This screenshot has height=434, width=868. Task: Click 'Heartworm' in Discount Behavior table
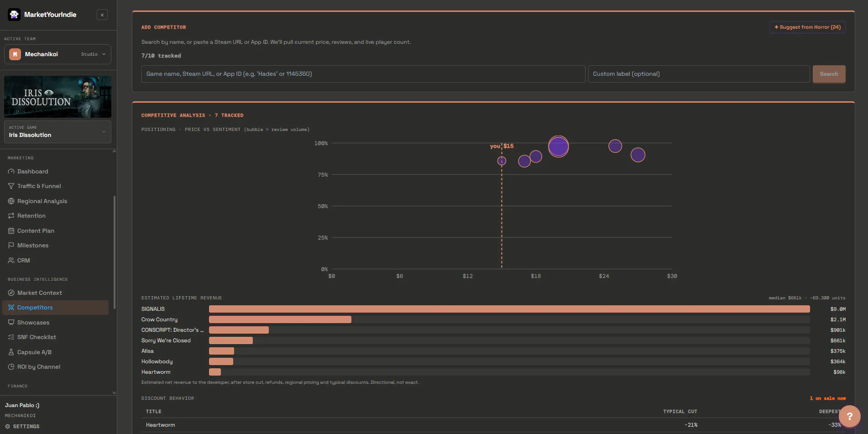161,425
